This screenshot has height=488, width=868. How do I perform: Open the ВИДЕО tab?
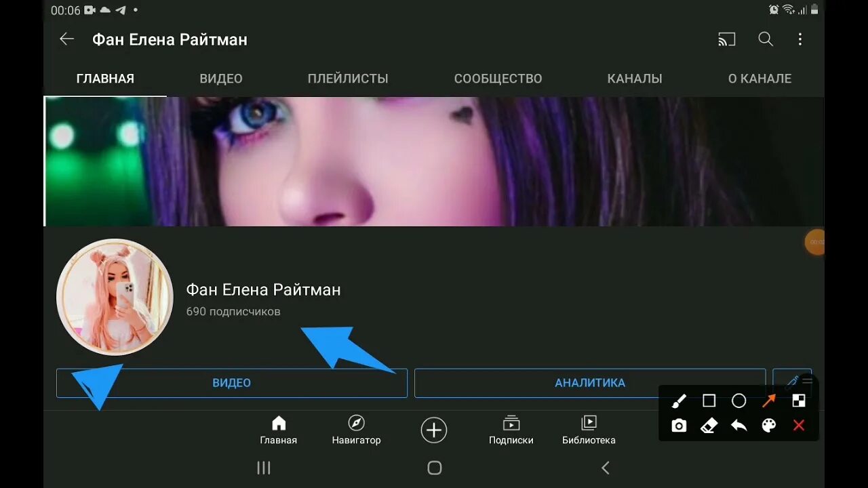221,79
